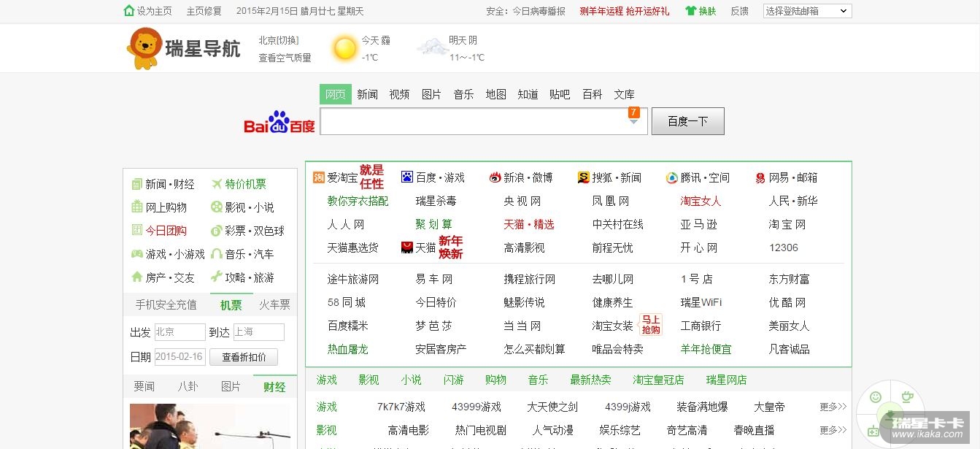Viewport: 980px width, 449px height.
Task: Click the house icon beside 设为主页
Action: [129, 11]
